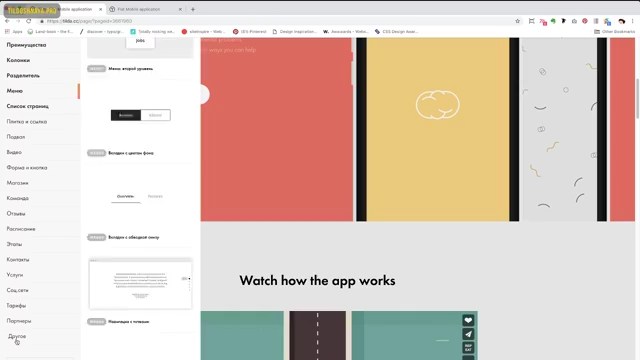Open the Pinterest extension icon

click(x=584, y=21)
